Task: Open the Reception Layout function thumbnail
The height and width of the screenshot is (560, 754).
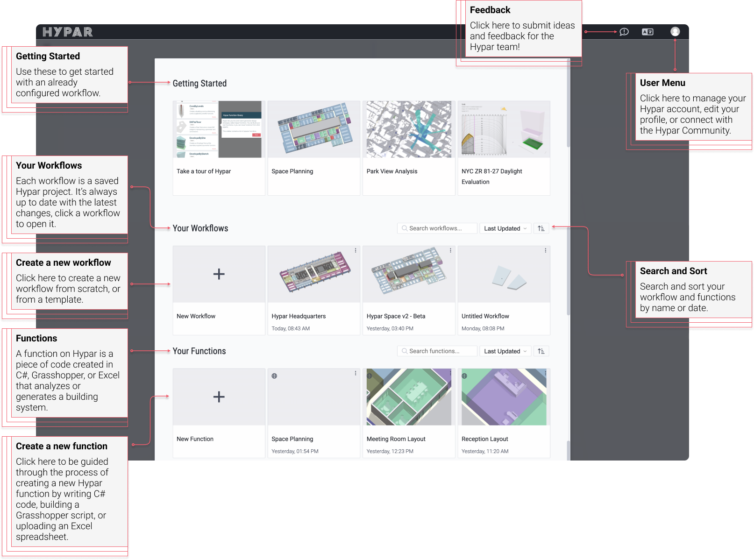Action: pyautogui.click(x=504, y=397)
